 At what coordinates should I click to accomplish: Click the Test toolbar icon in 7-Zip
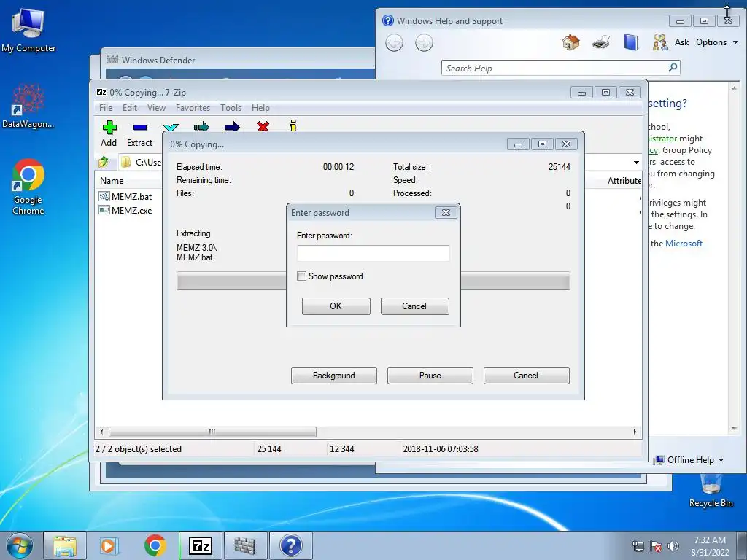(171, 127)
